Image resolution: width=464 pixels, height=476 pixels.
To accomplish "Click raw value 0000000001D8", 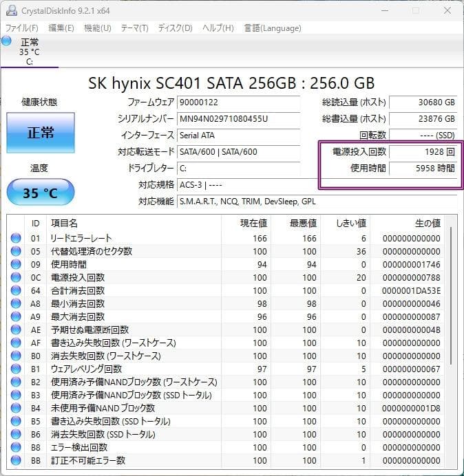I will [x=411, y=409].
